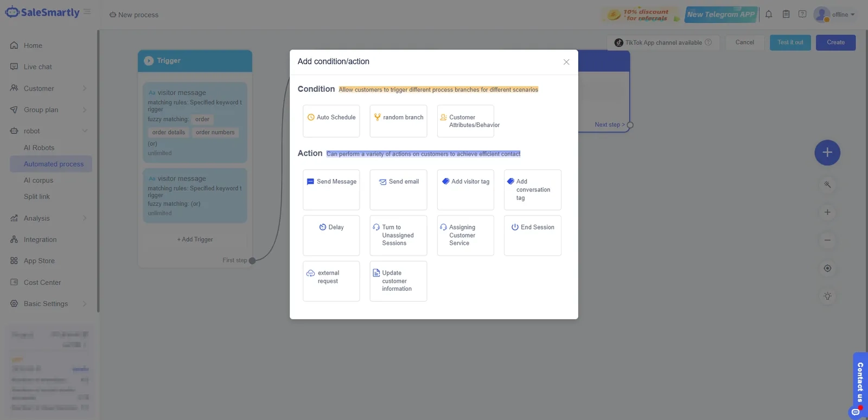Viewport: 868px width, 420px height.
Task: Open the offline status dropdown
Action: [835, 15]
